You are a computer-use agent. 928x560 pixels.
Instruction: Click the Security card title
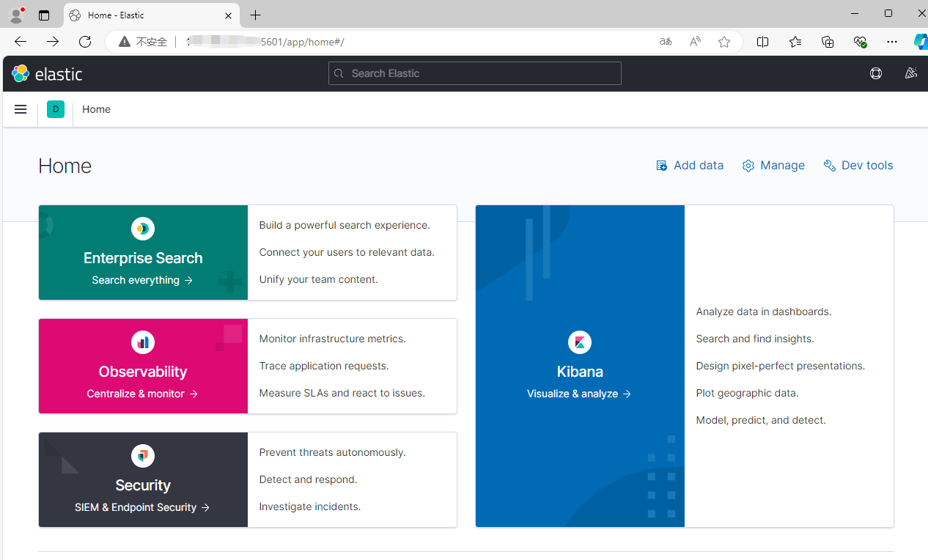point(143,485)
